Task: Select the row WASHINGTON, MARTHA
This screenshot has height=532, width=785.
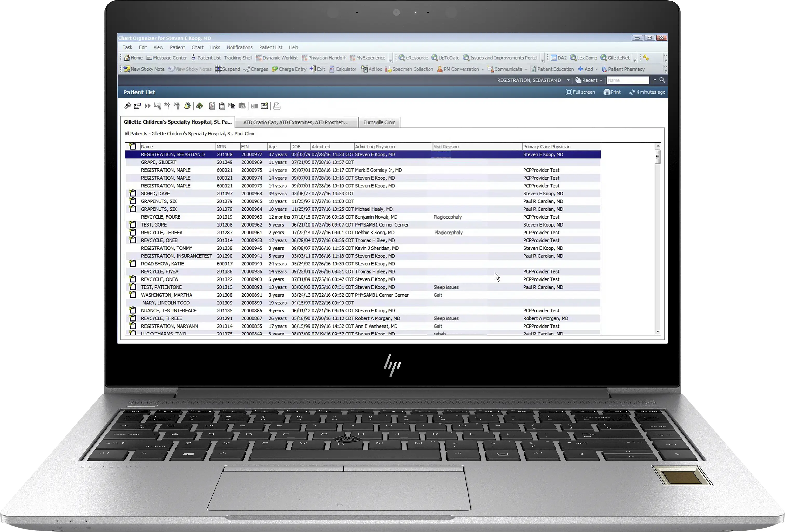Action: [363, 295]
